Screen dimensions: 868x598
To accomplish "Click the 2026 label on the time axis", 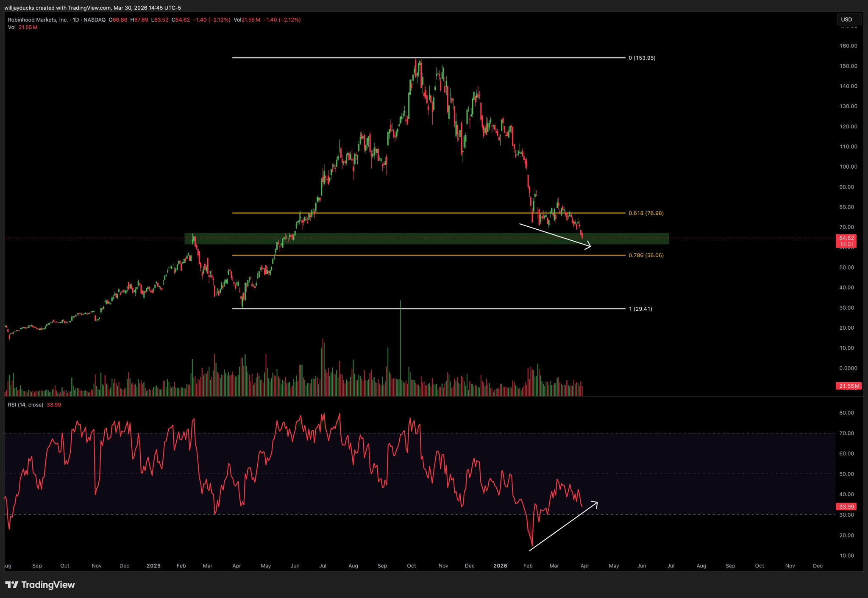I will pyautogui.click(x=500, y=566).
